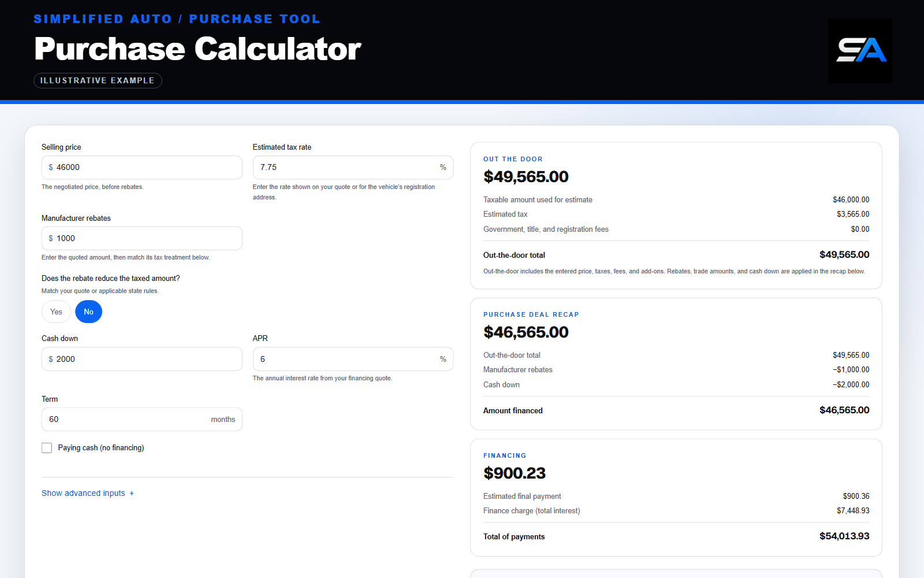924x578 pixels.
Task: Click the Manufacturer rebates input
Action: [142, 238]
